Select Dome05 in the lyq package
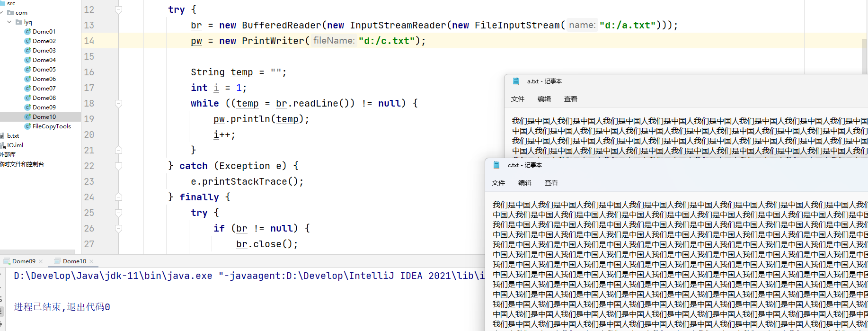 (x=44, y=70)
